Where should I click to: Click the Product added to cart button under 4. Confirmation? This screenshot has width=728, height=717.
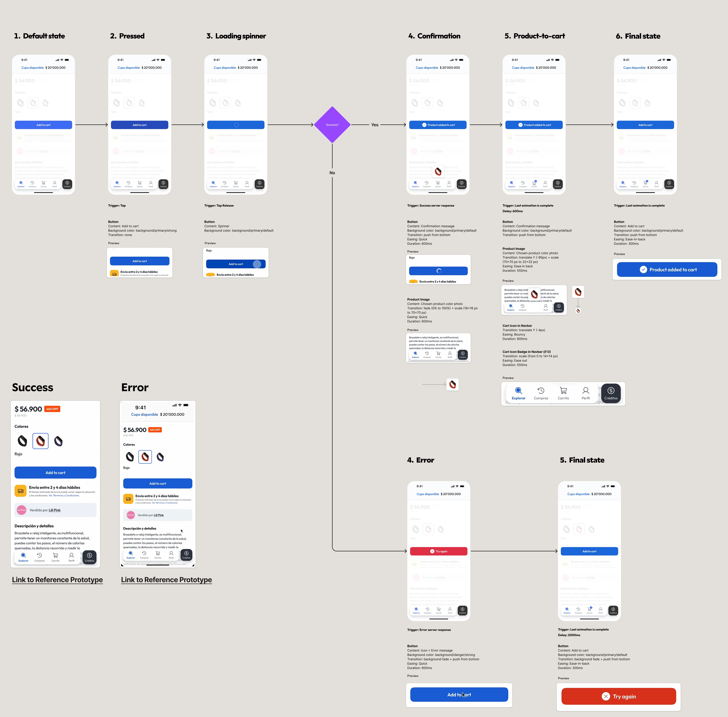pyautogui.click(x=438, y=125)
